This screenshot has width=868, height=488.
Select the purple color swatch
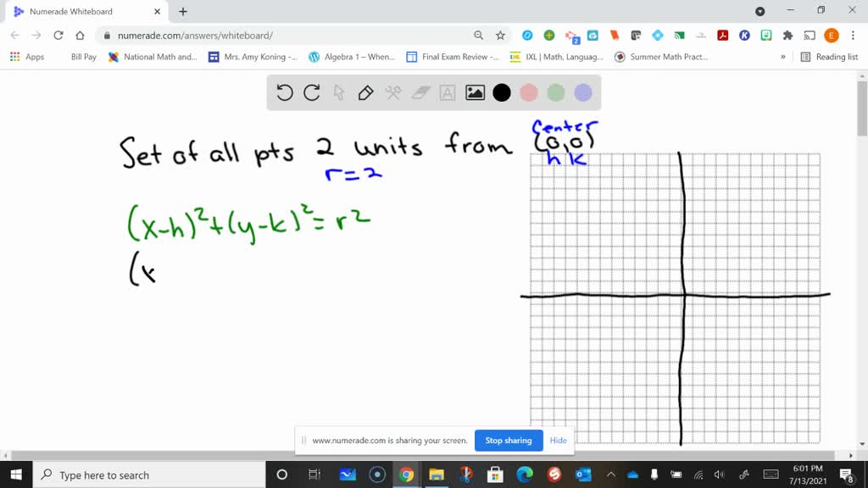[583, 92]
